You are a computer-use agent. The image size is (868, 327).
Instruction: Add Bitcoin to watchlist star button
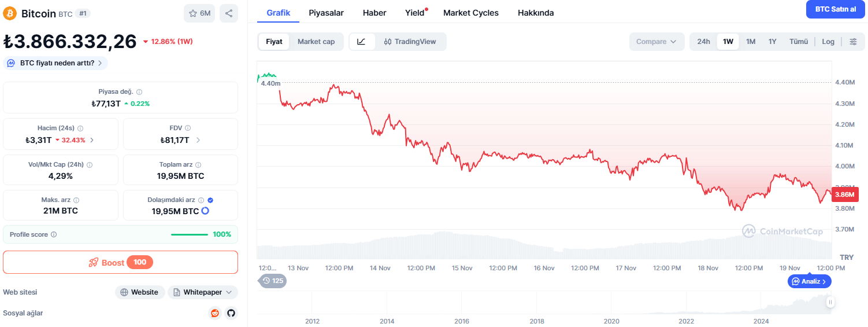point(199,13)
